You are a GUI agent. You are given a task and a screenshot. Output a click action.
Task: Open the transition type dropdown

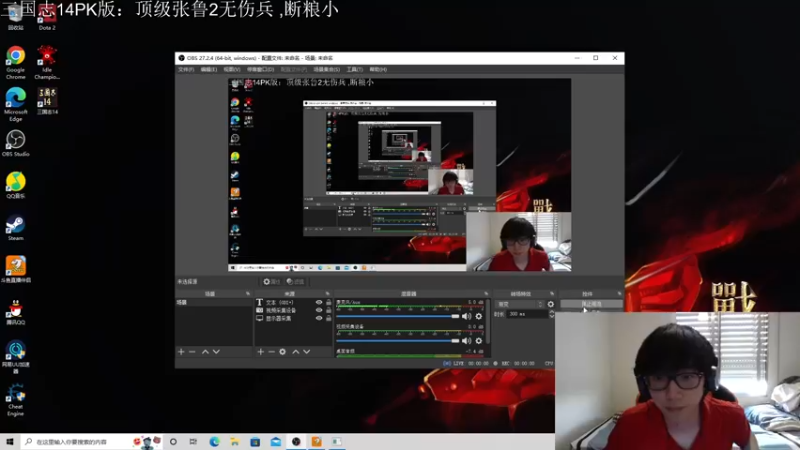coord(520,304)
